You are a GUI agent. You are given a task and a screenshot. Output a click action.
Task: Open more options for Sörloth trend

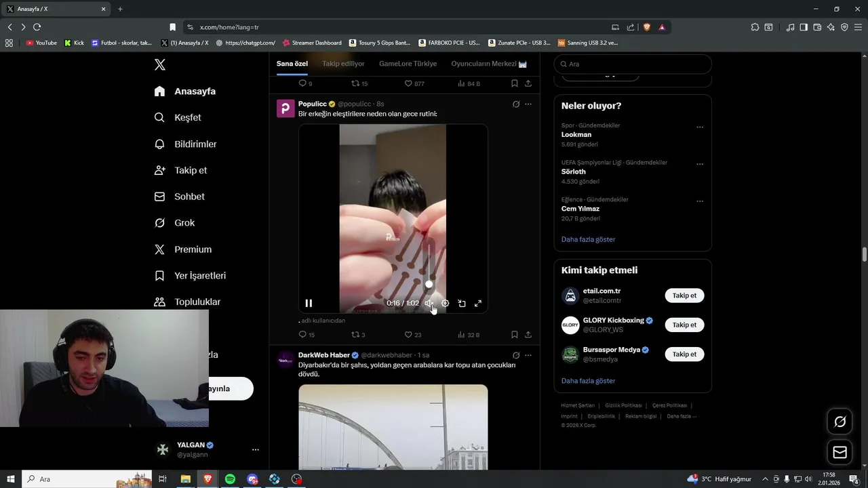click(x=700, y=164)
